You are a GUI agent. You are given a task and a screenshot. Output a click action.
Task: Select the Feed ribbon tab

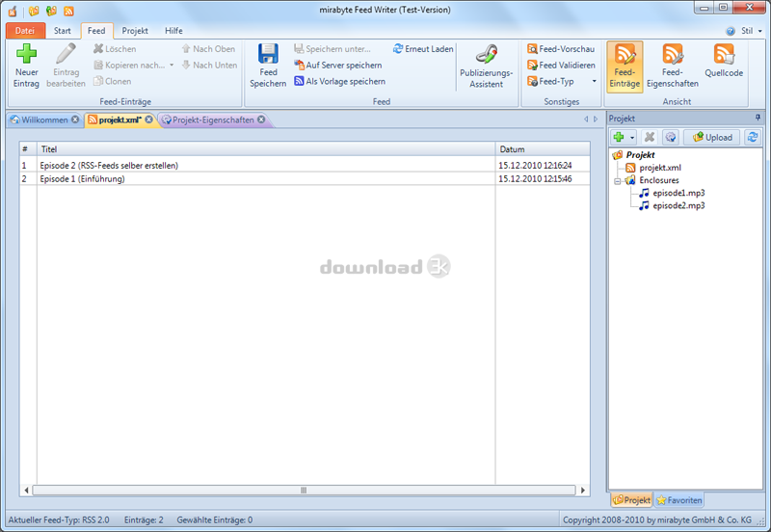[x=96, y=31]
